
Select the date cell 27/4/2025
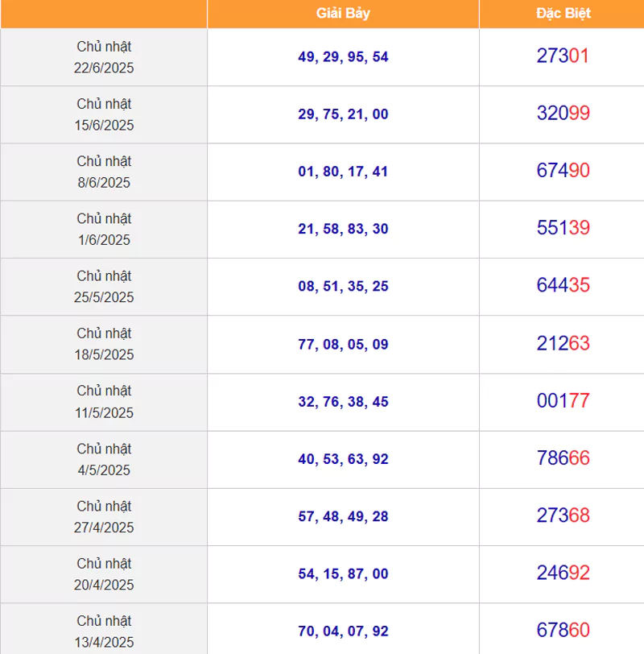pyautogui.click(x=104, y=517)
